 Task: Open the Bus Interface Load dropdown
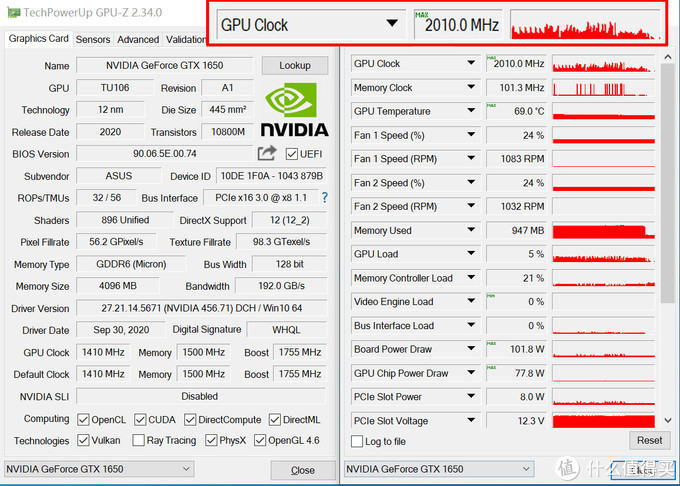(471, 325)
